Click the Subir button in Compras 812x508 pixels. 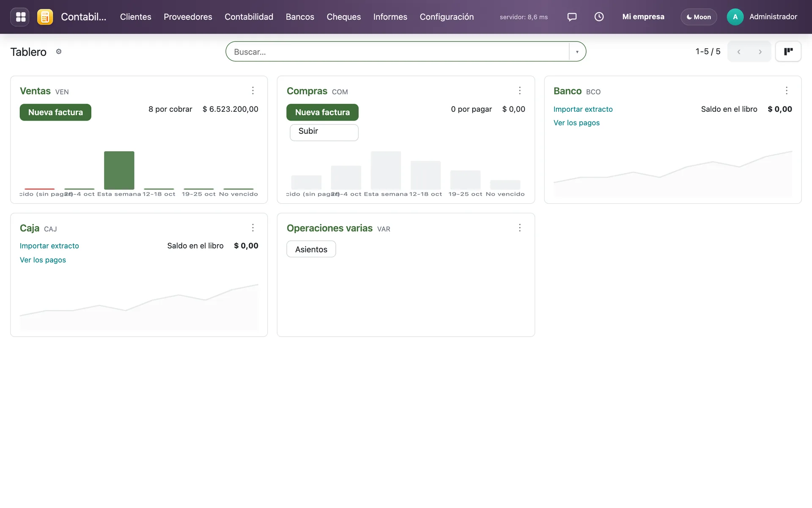pos(324,132)
